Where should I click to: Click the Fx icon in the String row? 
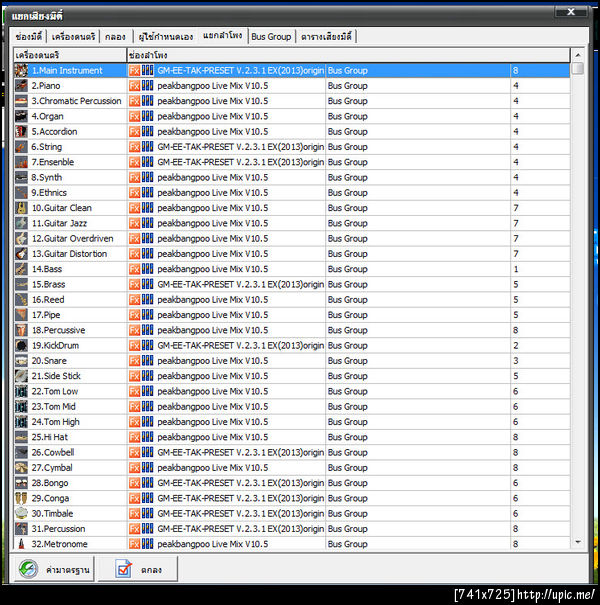[134, 147]
